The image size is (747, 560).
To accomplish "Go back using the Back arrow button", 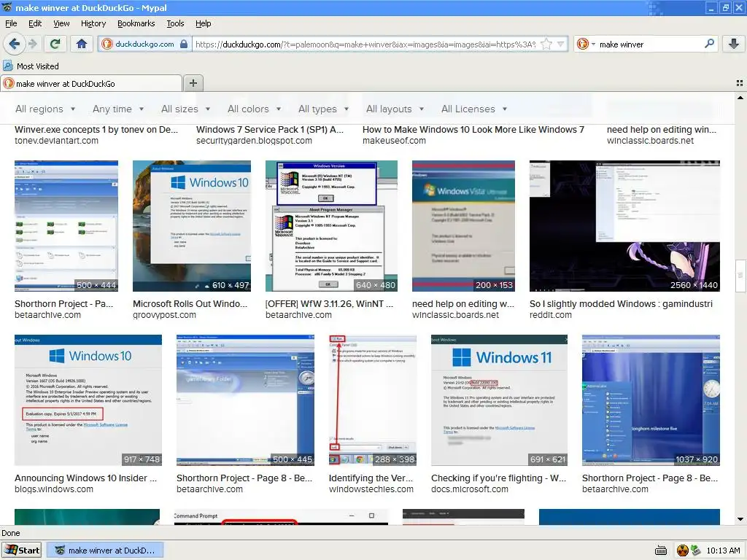I will 14,44.
